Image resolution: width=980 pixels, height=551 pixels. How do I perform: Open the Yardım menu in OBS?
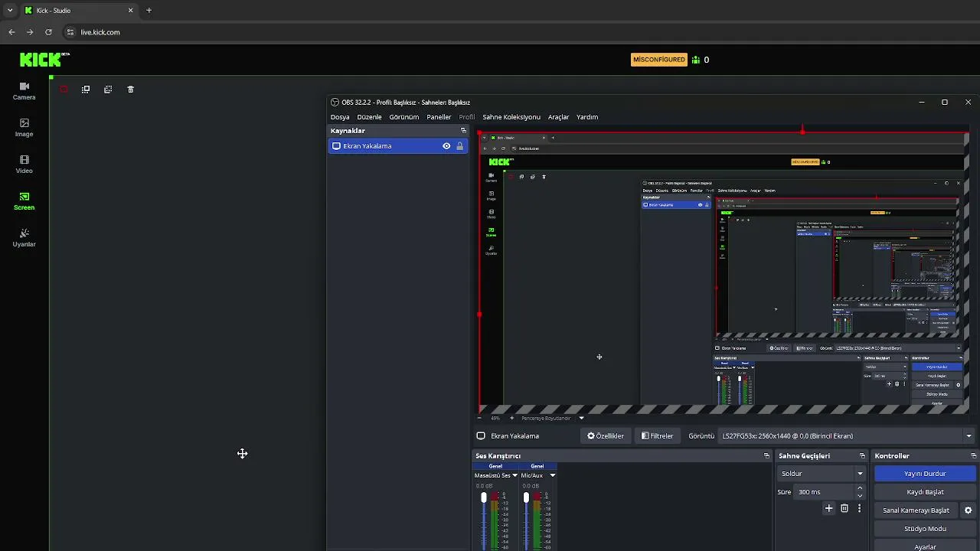(587, 117)
